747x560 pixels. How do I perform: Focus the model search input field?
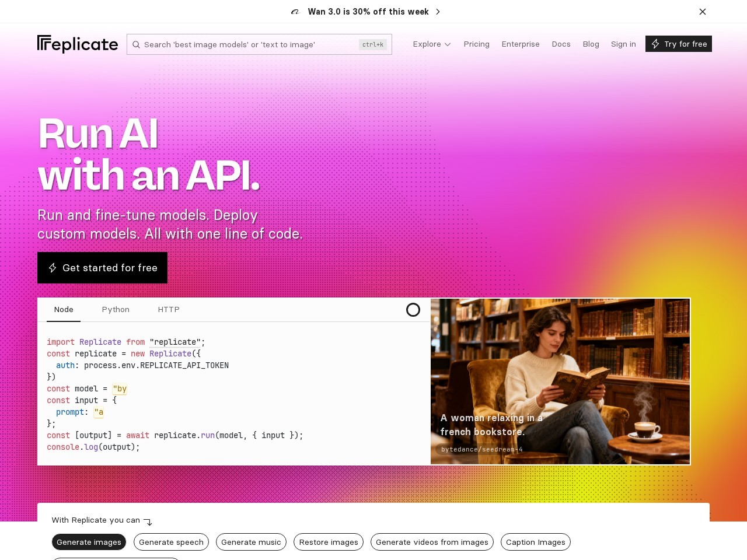[x=259, y=44]
